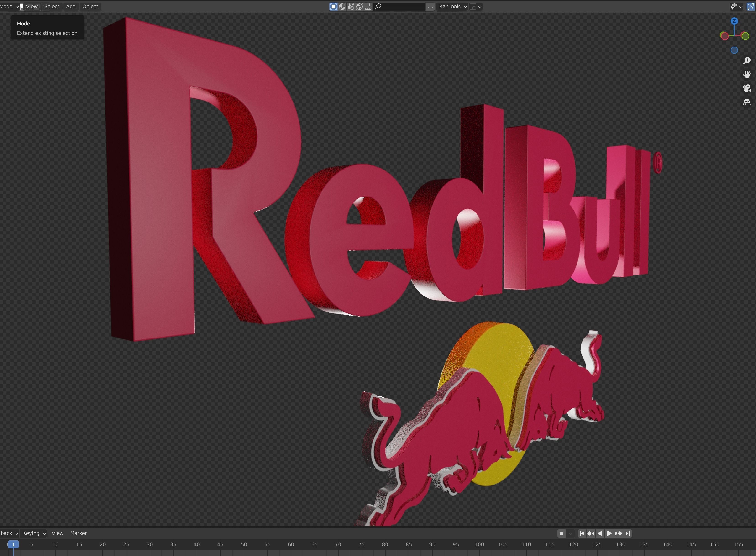Jump to the first frame of the timeline
756x556 pixels.
[582, 533]
